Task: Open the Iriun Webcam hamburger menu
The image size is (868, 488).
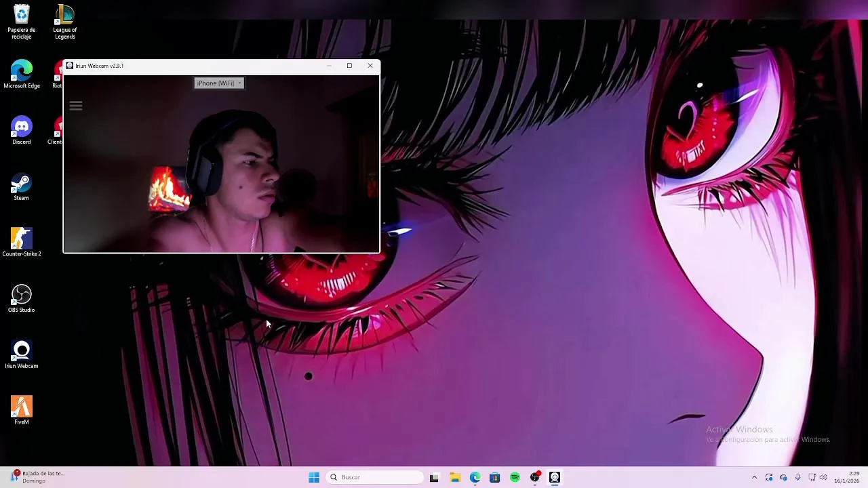Action: (x=75, y=106)
